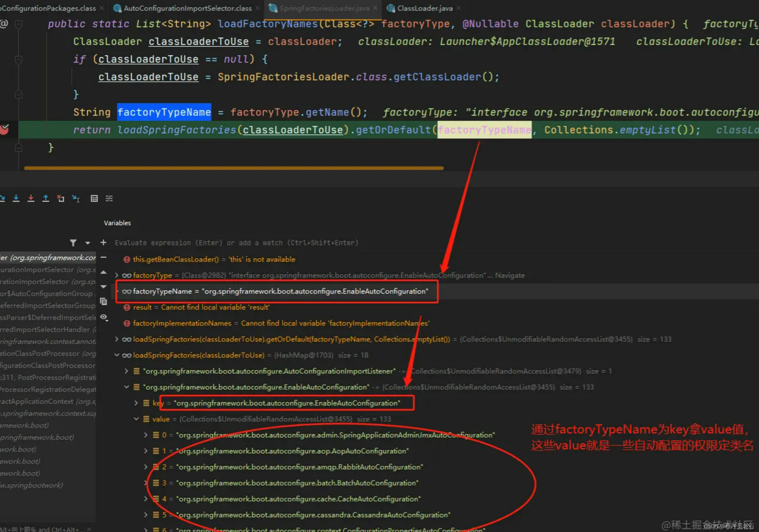Close the ClassLoader.java tab
Screen dimensions: 759x532
point(458,8)
